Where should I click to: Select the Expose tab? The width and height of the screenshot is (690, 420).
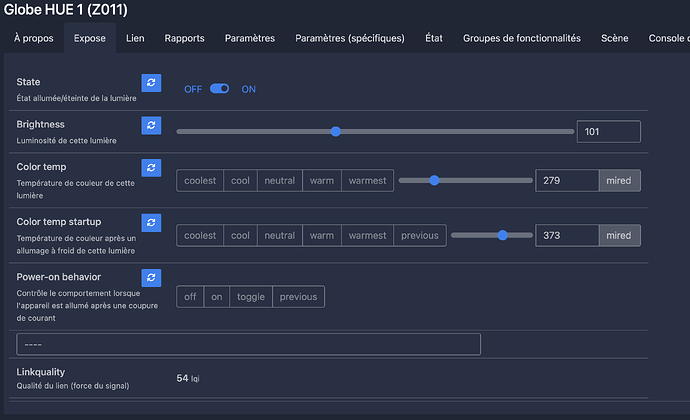click(x=90, y=38)
